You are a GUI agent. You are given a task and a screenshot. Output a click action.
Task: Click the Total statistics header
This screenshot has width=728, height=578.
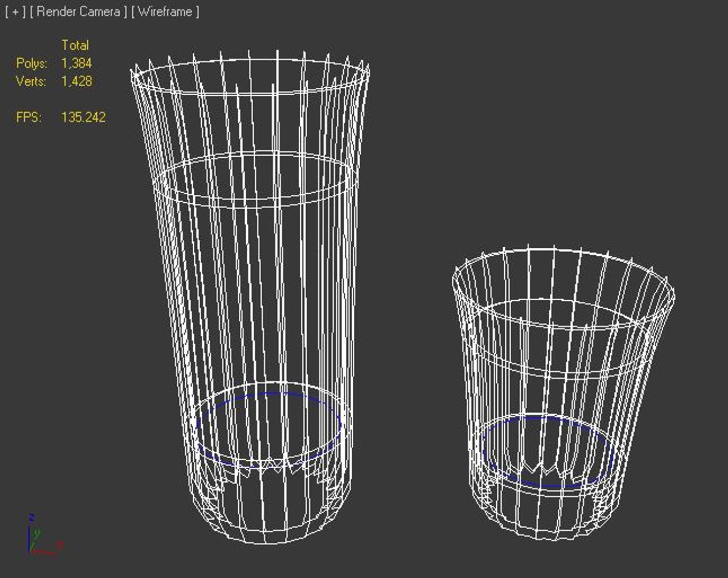[x=75, y=45]
